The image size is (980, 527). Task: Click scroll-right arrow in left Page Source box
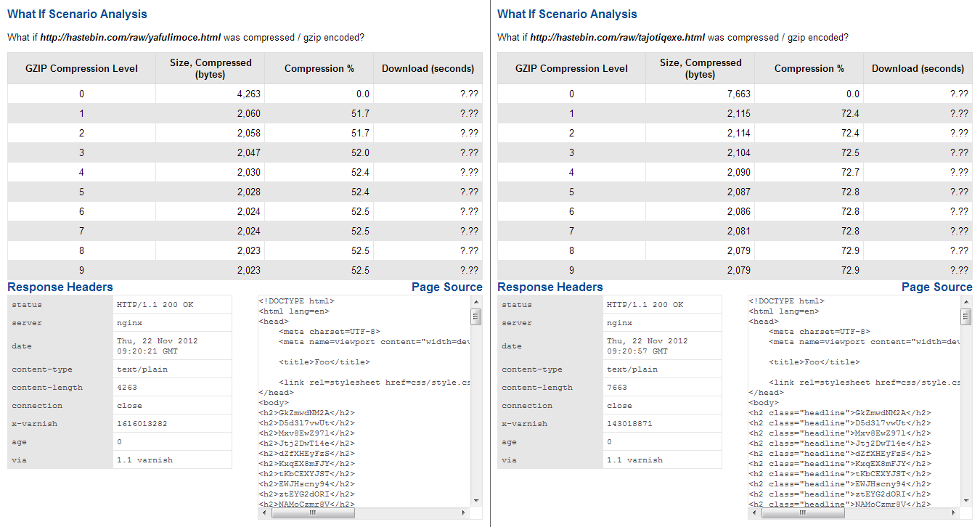(x=465, y=512)
